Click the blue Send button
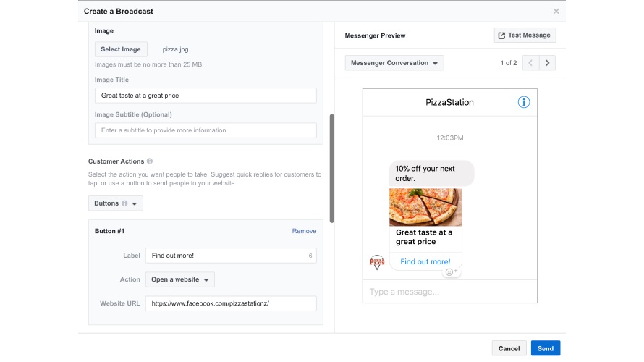This screenshot has width=644, height=362. point(545,348)
